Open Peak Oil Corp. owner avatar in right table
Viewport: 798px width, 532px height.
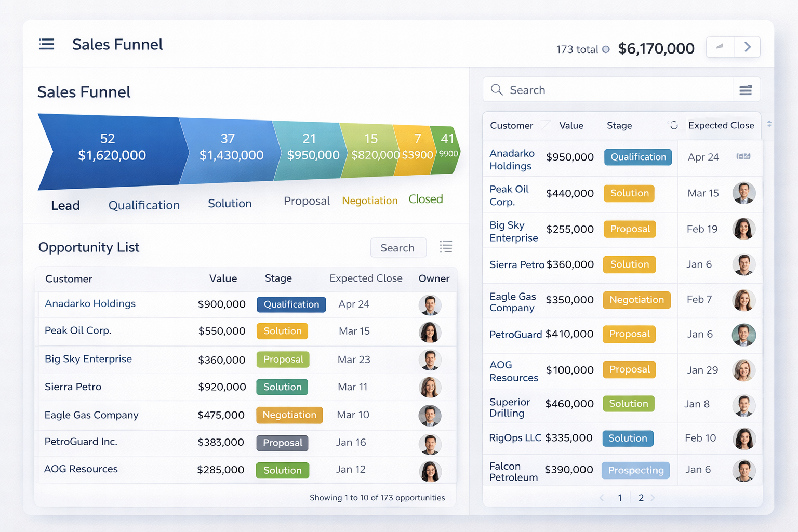click(x=743, y=193)
